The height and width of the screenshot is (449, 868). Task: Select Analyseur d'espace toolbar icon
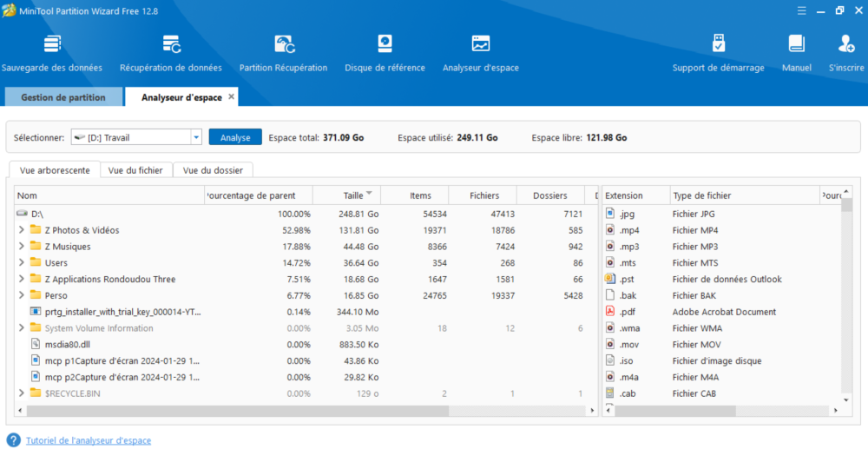(x=480, y=44)
